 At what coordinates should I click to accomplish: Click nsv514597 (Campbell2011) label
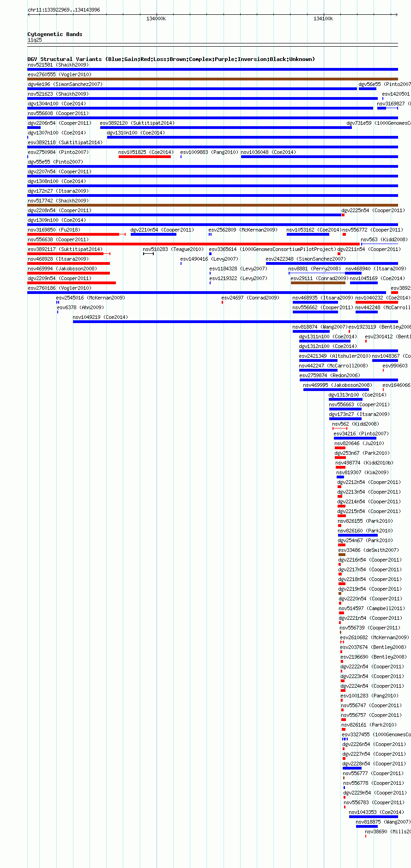coord(372,609)
